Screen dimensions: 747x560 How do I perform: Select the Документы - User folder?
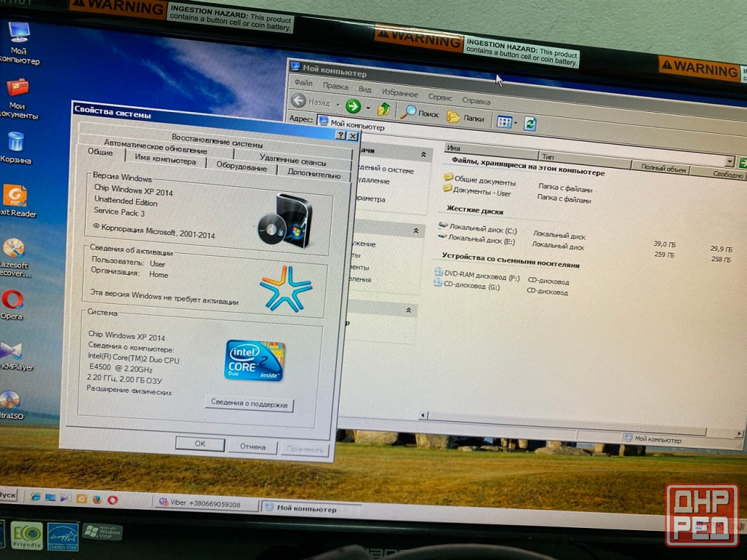[477, 191]
